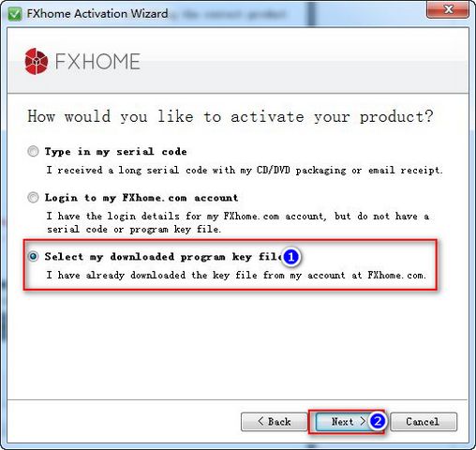Click the 'How would you like to activate' heading
The image size is (476, 450).
[231, 117]
